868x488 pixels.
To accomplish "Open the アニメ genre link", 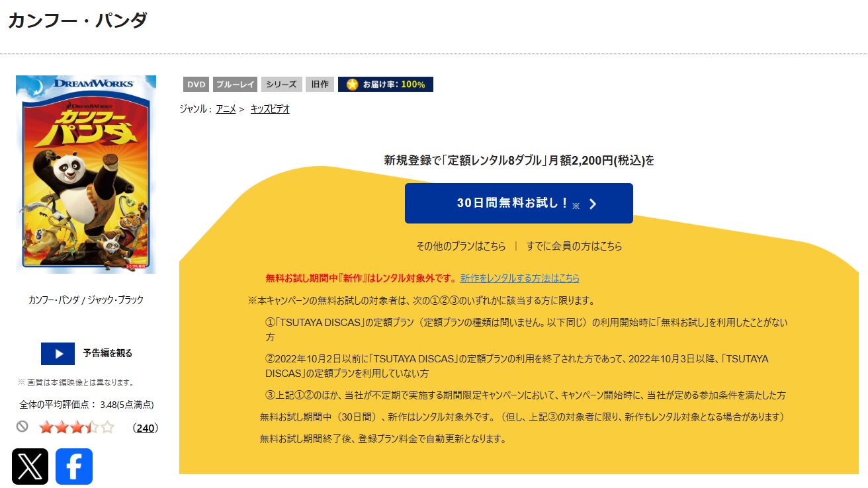I will [226, 109].
